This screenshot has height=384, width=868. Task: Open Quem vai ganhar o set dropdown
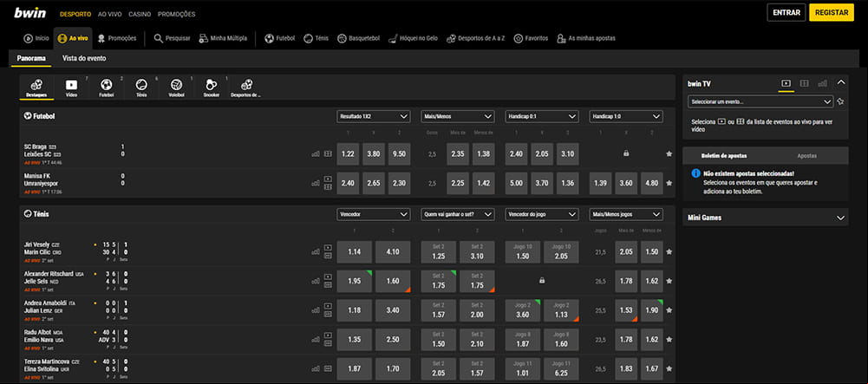point(458,214)
